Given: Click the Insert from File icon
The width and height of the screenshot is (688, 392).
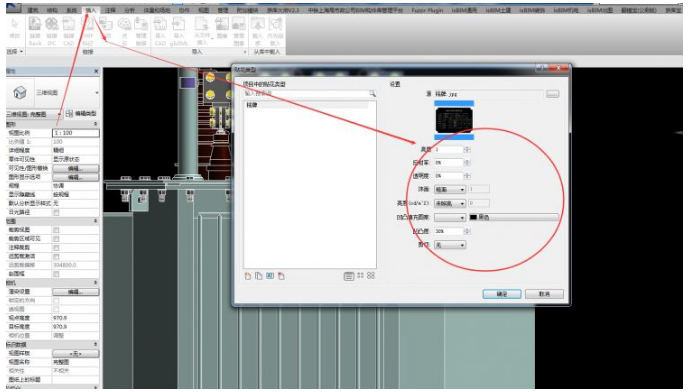Looking at the screenshot, I should 202,25.
